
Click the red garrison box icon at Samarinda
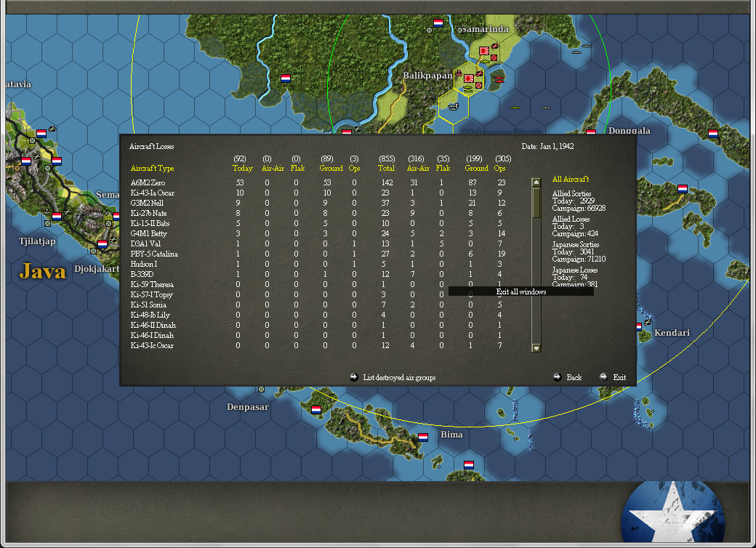click(x=494, y=58)
